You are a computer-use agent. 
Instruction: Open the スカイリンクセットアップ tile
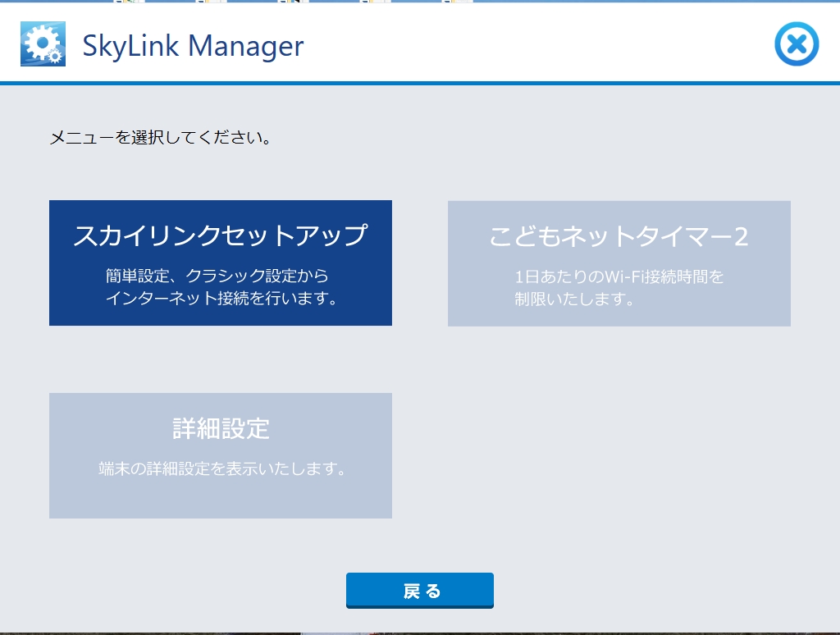pyautogui.click(x=220, y=263)
